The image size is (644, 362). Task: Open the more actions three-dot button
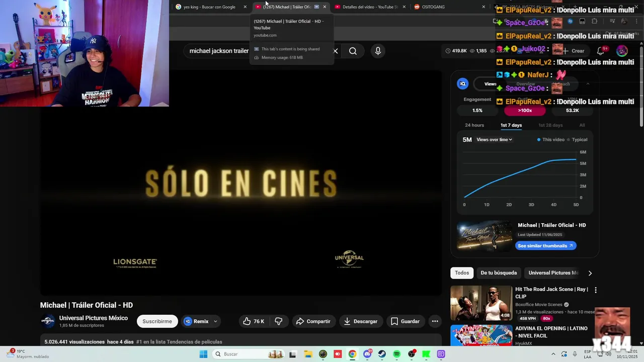(x=435, y=321)
